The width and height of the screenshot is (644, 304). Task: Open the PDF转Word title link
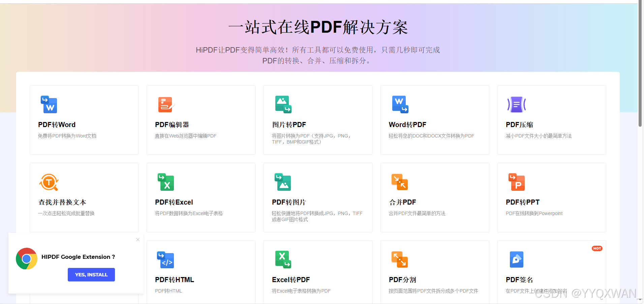tap(57, 125)
